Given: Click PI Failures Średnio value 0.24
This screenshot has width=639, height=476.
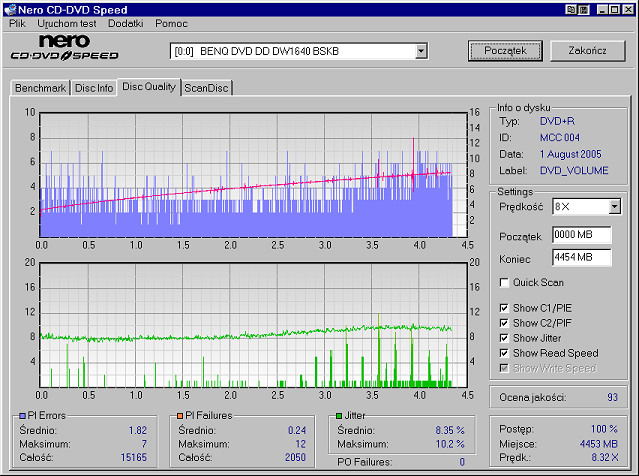Looking at the screenshot, I should pos(297,431).
